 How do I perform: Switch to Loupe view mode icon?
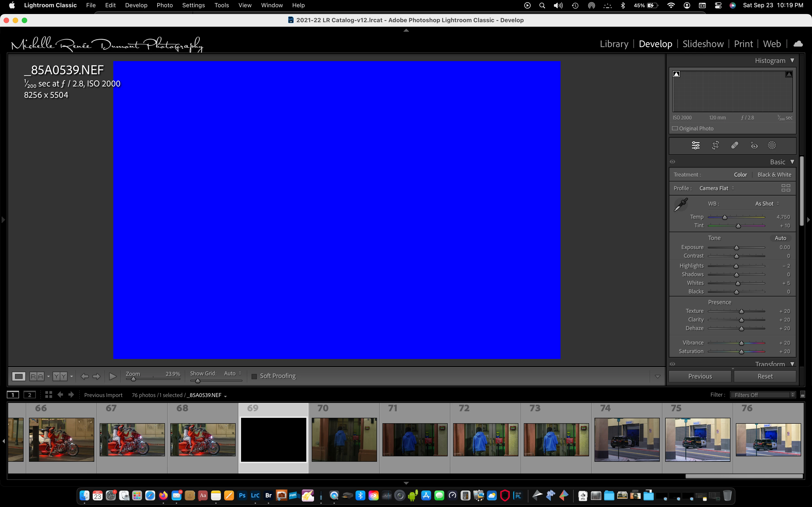tap(18, 376)
